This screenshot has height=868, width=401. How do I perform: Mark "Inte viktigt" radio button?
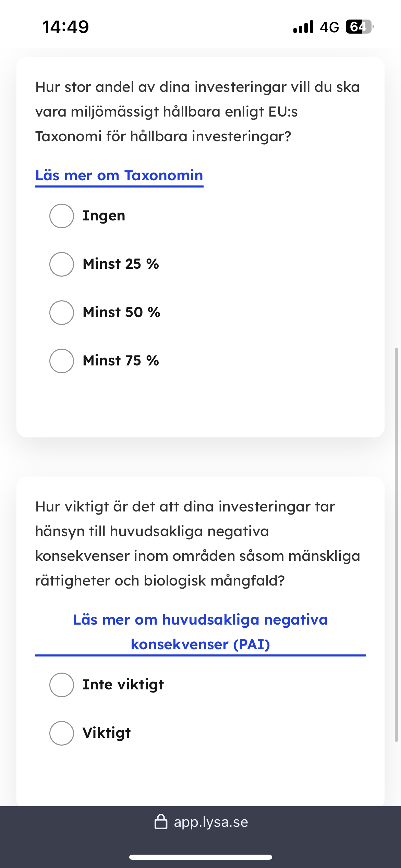pyautogui.click(x=62, y=685)
